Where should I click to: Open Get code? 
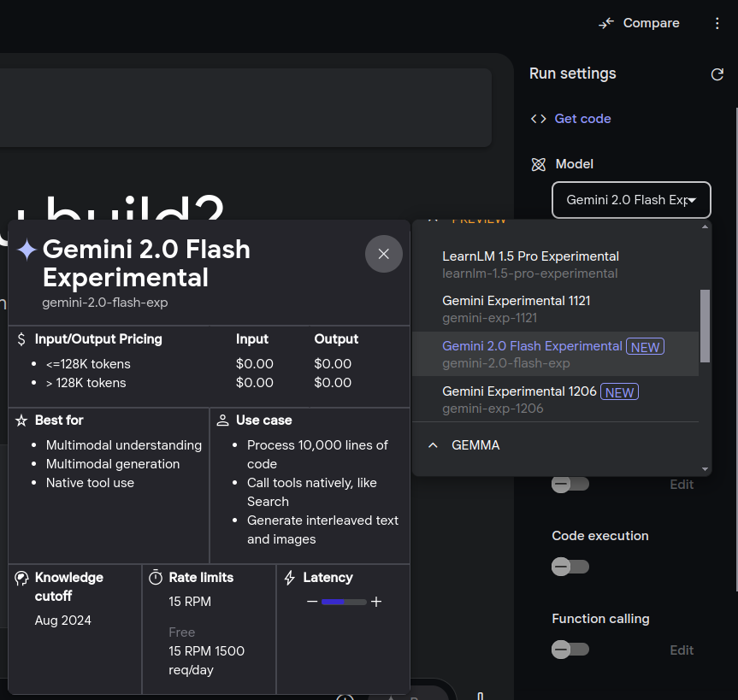click(x=582, y=119)
